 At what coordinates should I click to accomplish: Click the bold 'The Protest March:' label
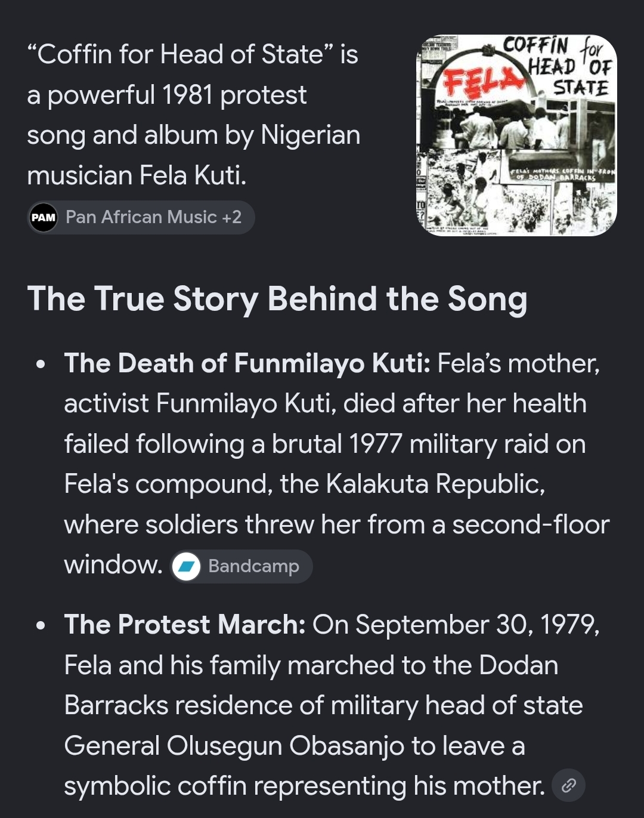pos(185,625)
